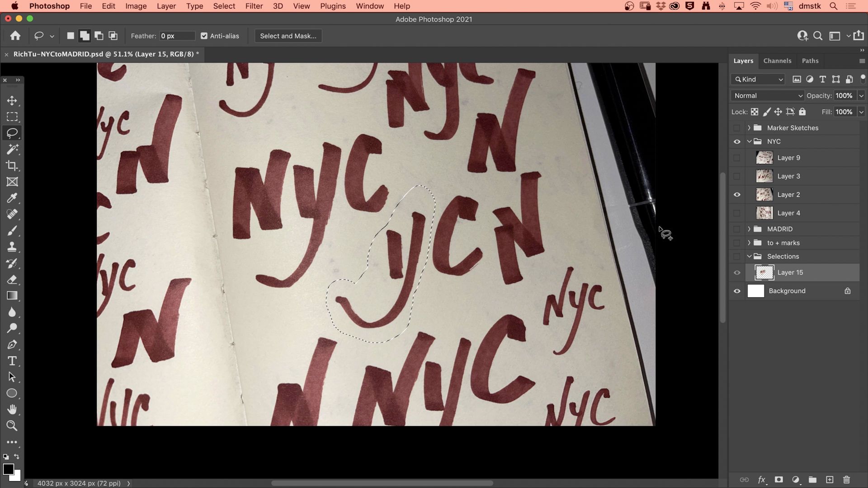Viewport: 868px width, 488px height.
Task: Select the Crop tool
Action: click(x=12, y=165)
